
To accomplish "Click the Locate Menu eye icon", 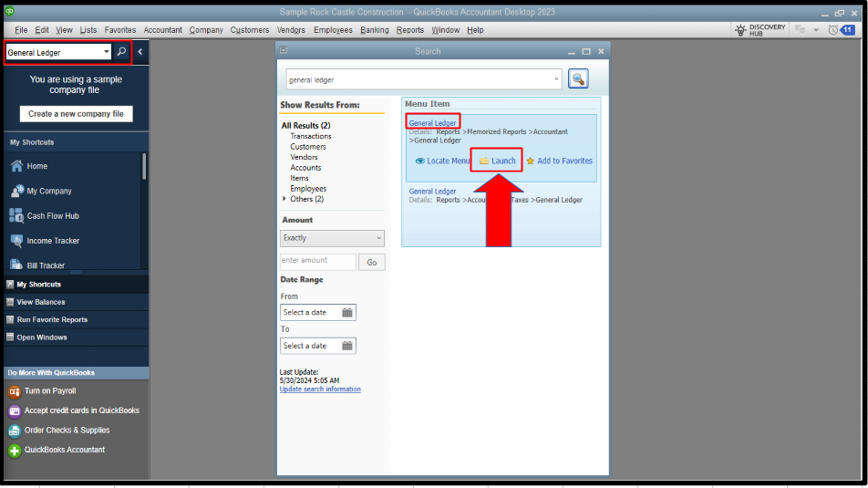I will (x=420, y=161).
